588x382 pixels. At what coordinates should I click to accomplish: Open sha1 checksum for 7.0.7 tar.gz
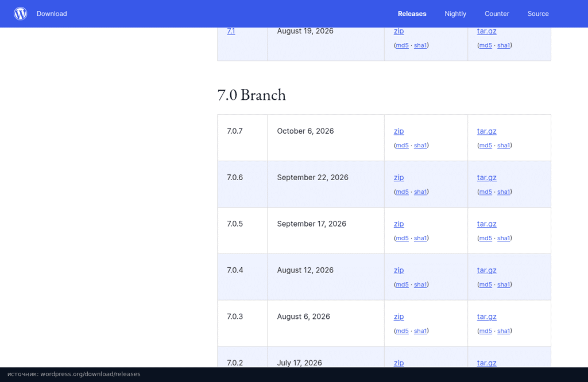504,145
